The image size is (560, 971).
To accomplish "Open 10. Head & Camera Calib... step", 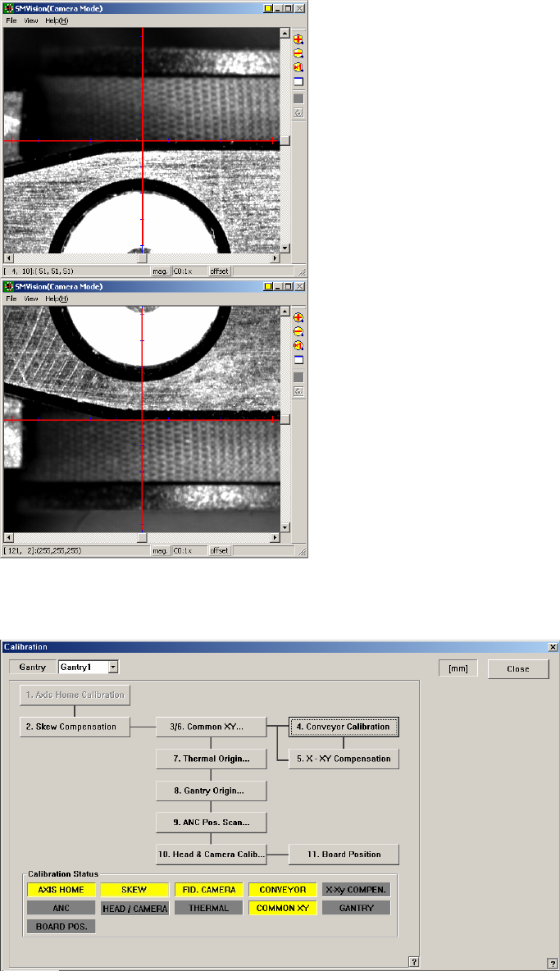I will (x=211, y=855).
